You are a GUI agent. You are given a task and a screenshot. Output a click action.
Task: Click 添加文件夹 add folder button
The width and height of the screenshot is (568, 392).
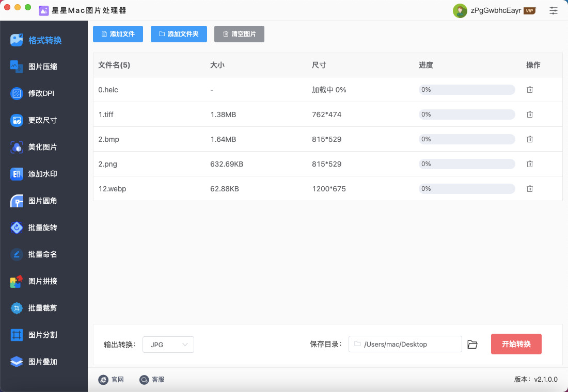pyautogui.click(x=179, y=34)
